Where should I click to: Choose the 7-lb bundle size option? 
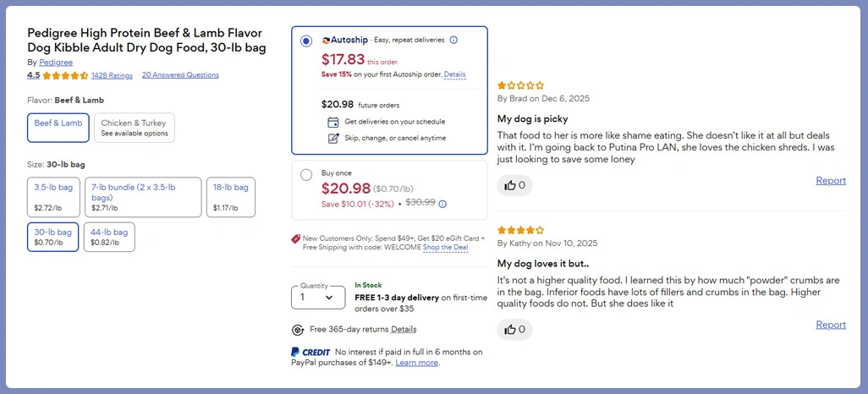tap(145, 196)
